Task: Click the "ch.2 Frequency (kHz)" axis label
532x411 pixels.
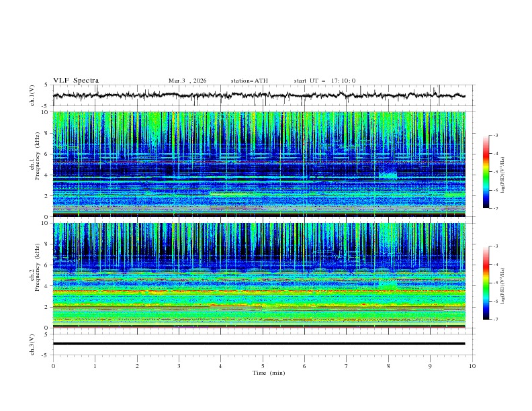Action: 34,267
